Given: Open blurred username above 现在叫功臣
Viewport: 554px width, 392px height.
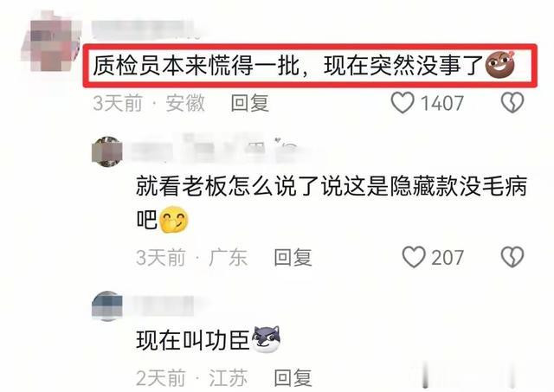Looking at the screenshot, I should (166, 305).
